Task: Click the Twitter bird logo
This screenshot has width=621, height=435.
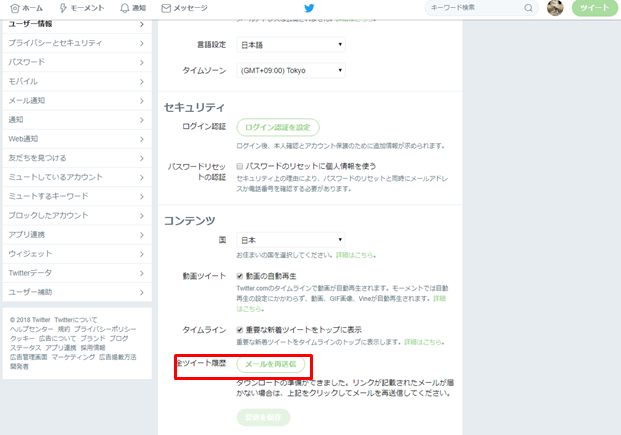Action: pos(309,8)
